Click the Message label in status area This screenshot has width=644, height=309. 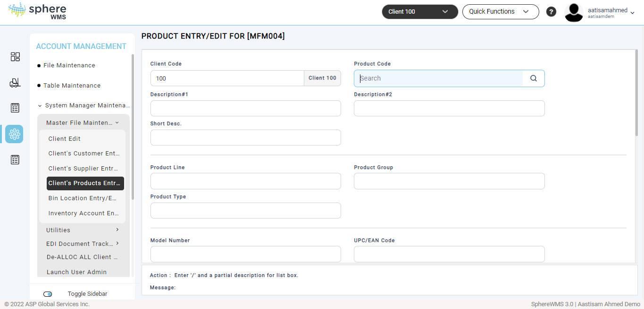pos(163,287)
